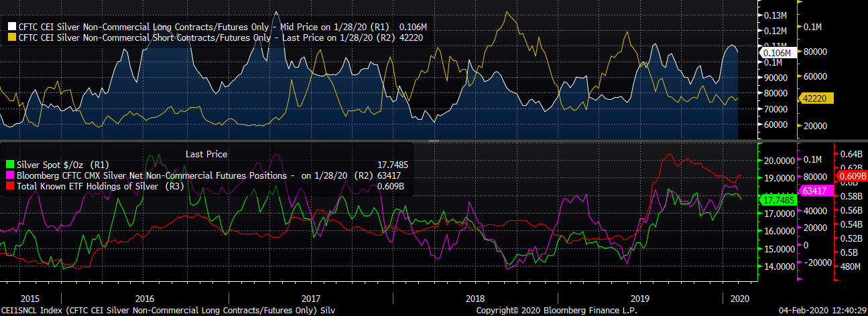Click the 2017 year label on time axis
This screenshot has width=868, height=316.
[x=310, y=298]
